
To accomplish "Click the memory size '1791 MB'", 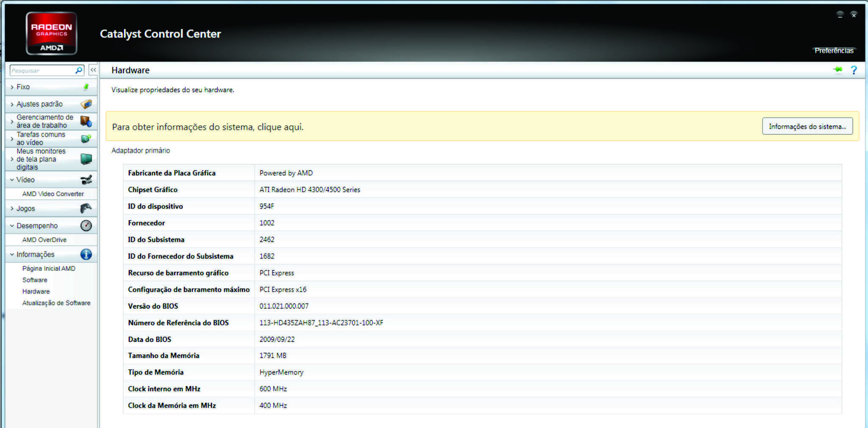I will [273, 356].
